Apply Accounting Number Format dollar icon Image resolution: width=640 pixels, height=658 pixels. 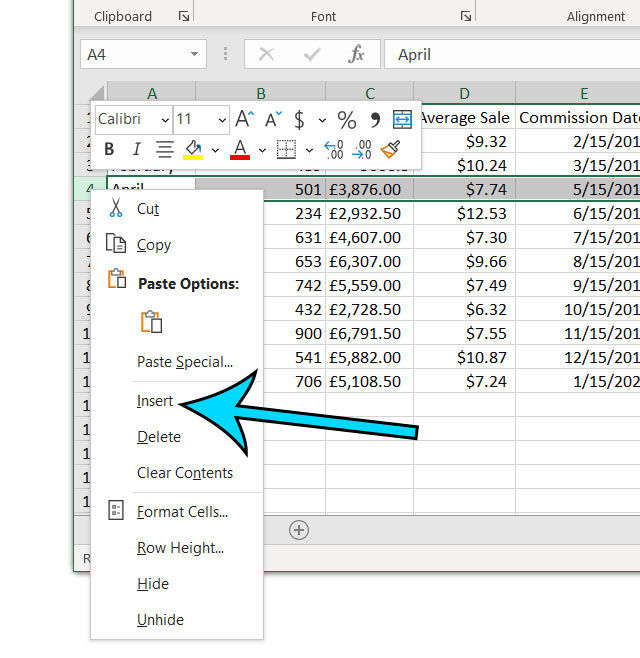click(299, 120)
